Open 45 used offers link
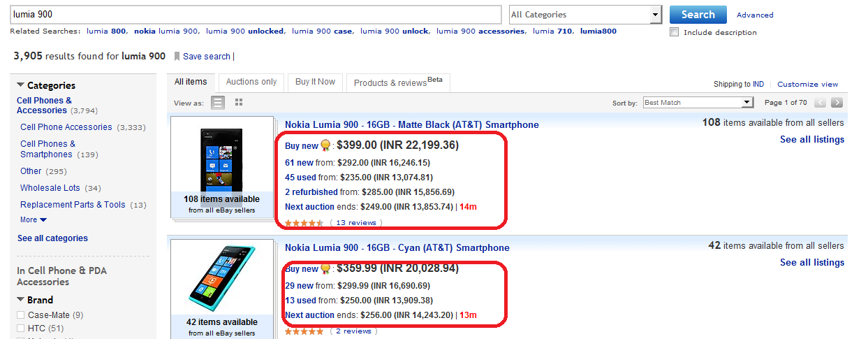This screenshot has height=339, width=868. click(x=300, y=178)
